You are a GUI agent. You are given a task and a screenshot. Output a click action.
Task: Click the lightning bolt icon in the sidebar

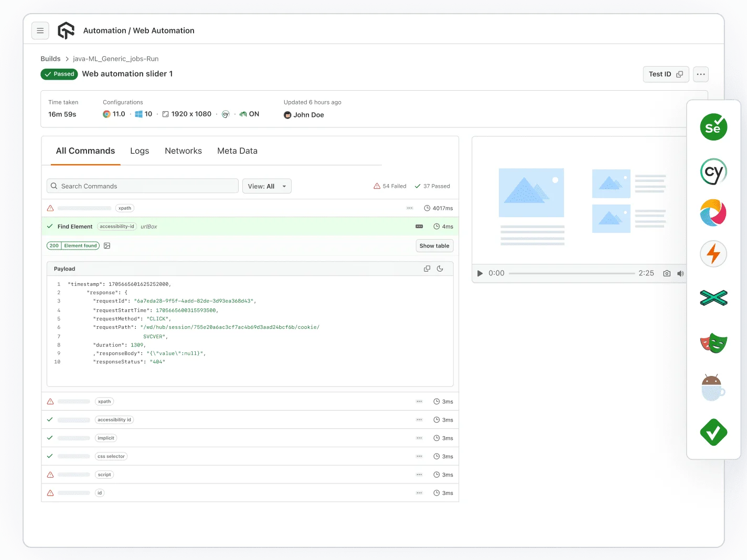pos(713,253)
